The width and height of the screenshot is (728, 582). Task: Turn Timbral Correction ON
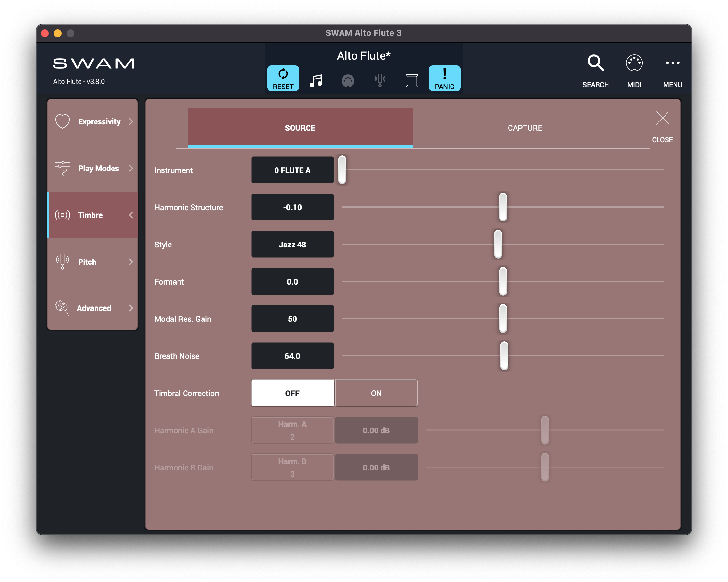[376, 393]
